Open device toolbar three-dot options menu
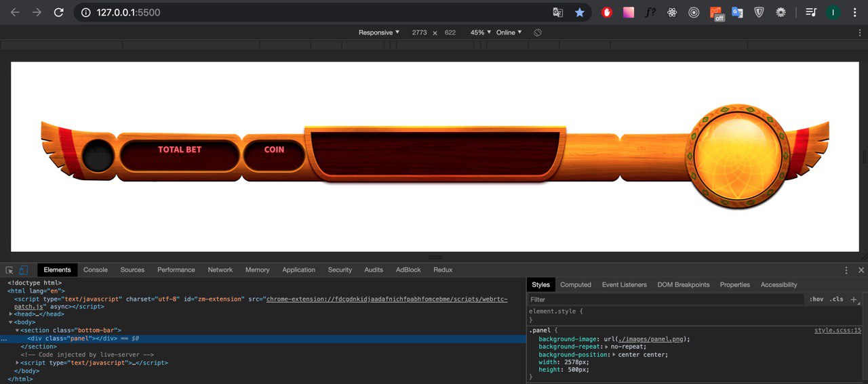The height and width of the screenshot is (384, 868). pos(859,33)
